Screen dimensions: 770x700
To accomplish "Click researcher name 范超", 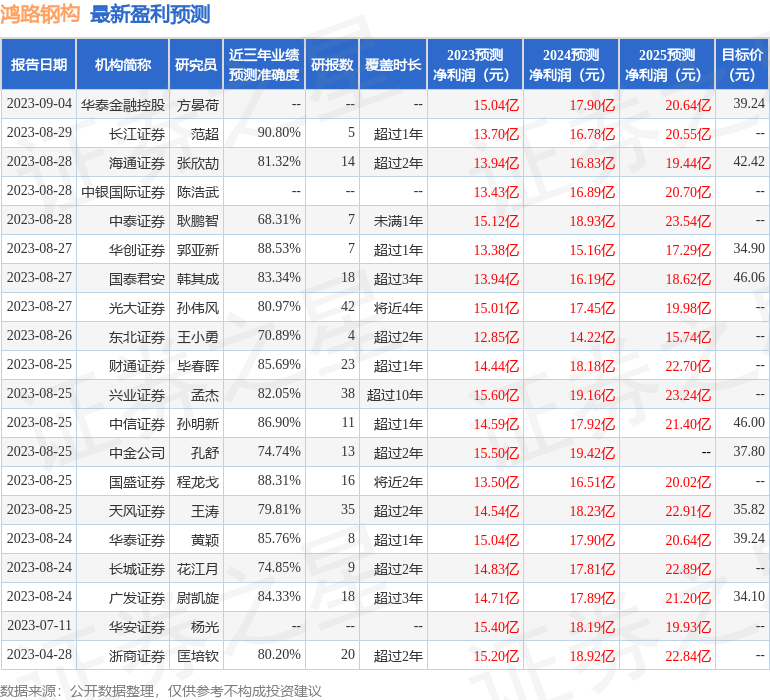I will [x=205, y=134].
